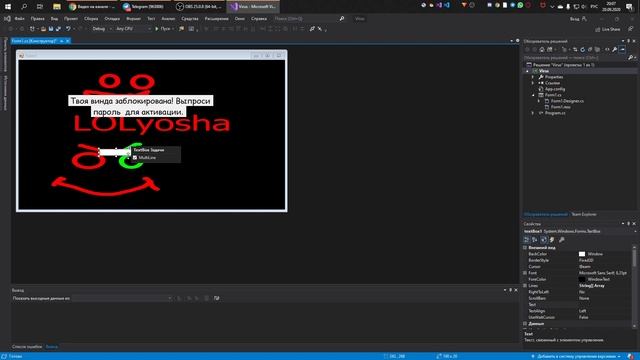Viewport: 640px width, 360px height.
Task: Collapse the Внешний вид category
Action: pyautogui.click(x=525, y=248)
